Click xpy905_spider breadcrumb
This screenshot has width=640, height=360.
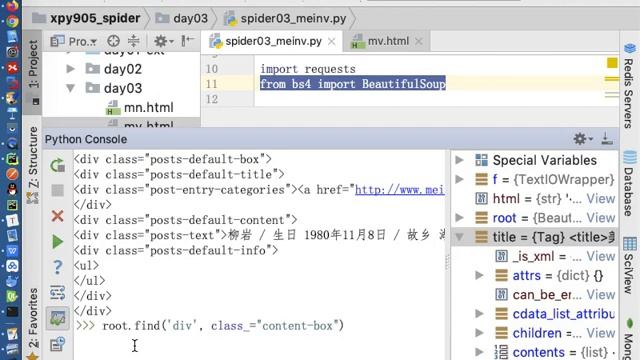87,18
